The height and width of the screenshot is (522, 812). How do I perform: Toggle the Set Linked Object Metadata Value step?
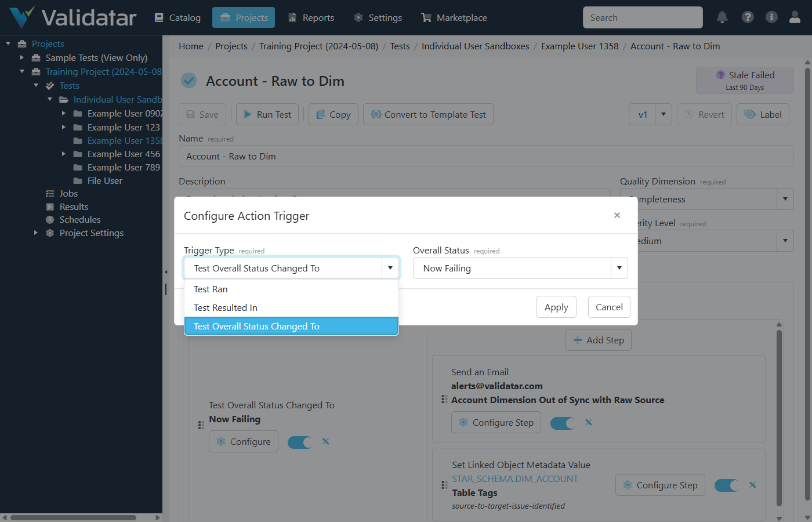click(x=726, y=485)
